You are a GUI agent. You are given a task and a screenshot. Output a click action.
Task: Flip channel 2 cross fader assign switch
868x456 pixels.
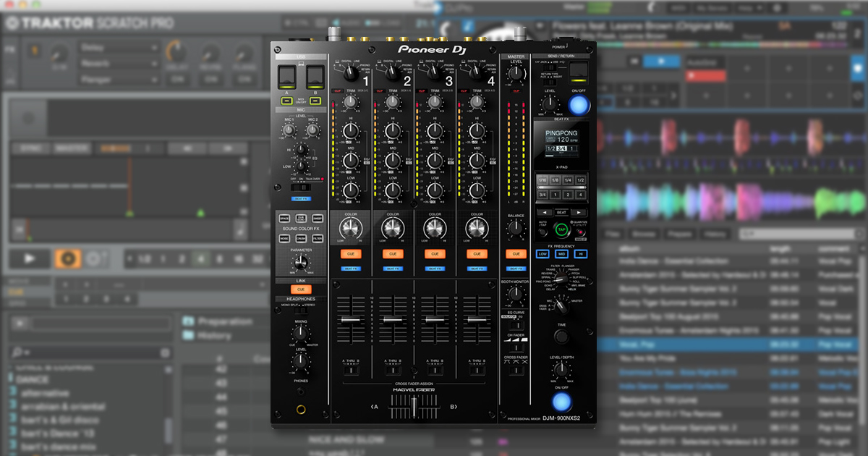tap(392, 370)
